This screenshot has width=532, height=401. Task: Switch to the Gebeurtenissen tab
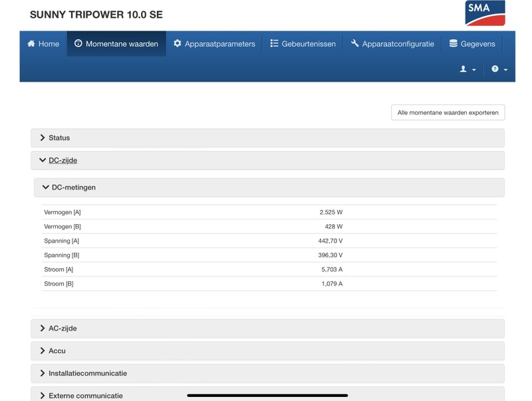(303, 44)
